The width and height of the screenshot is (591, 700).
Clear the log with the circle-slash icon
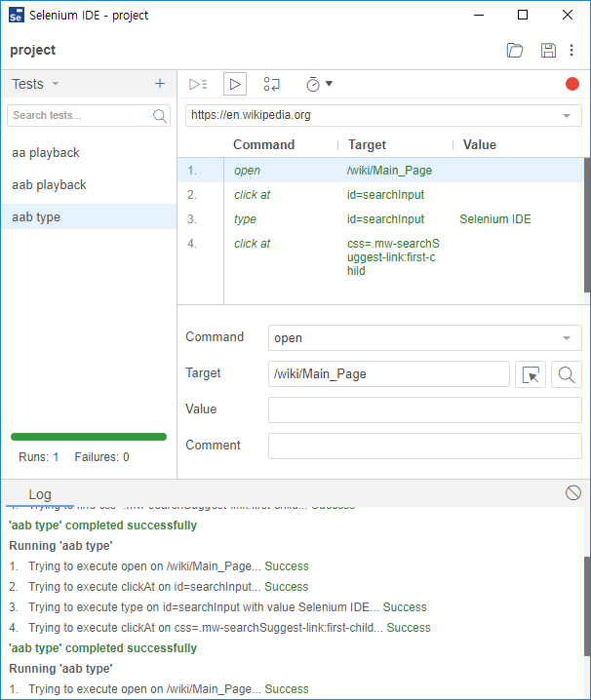tap(573, 493)
